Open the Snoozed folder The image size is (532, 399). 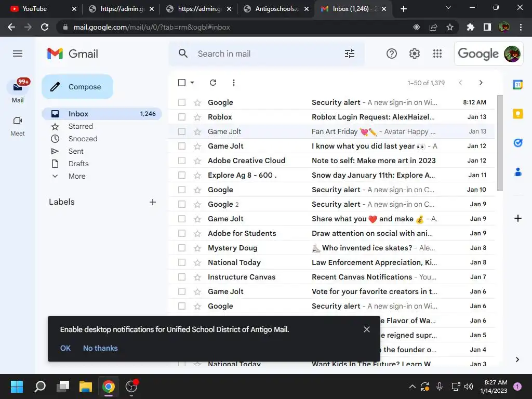pyautogui.click(x=83, y=139)
